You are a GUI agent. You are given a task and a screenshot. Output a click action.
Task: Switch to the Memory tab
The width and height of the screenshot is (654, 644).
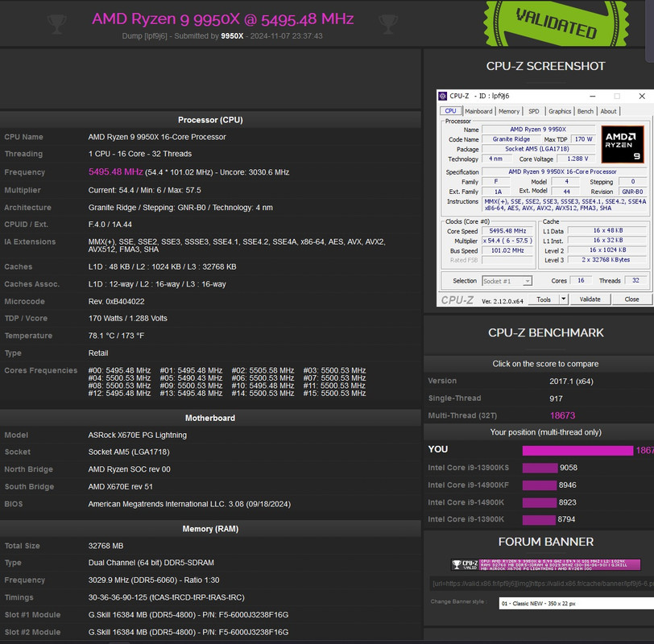[509, 111]
